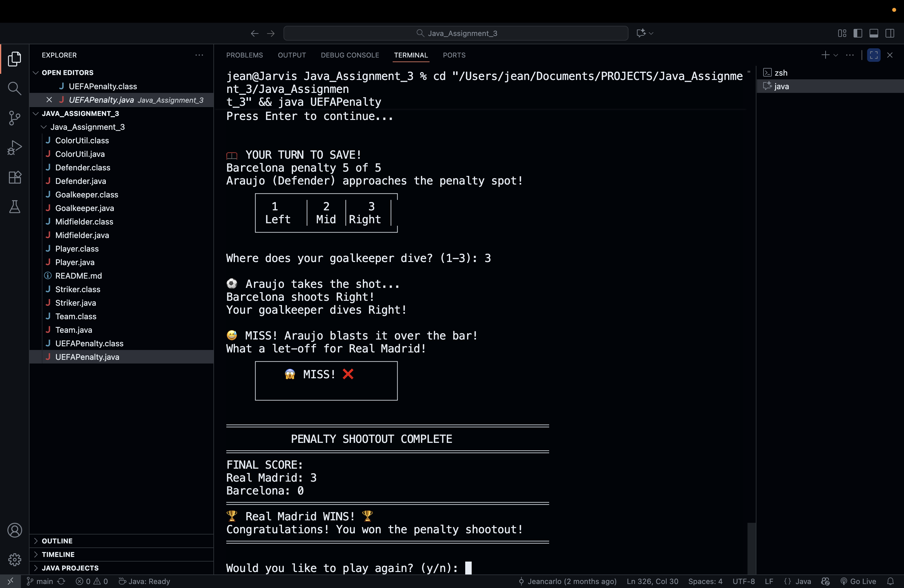The width and height of the screenshot is (904, 588).
Task: Toggle maximize panel size
Action: click(x=874, y=55)
